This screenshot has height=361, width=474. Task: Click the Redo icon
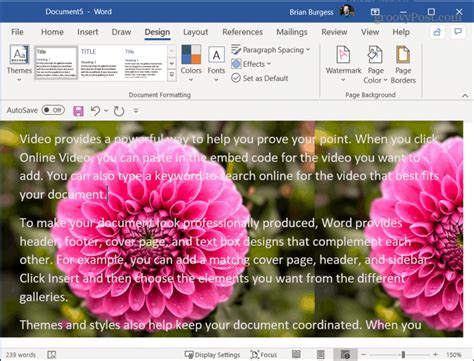pos(119,111)
